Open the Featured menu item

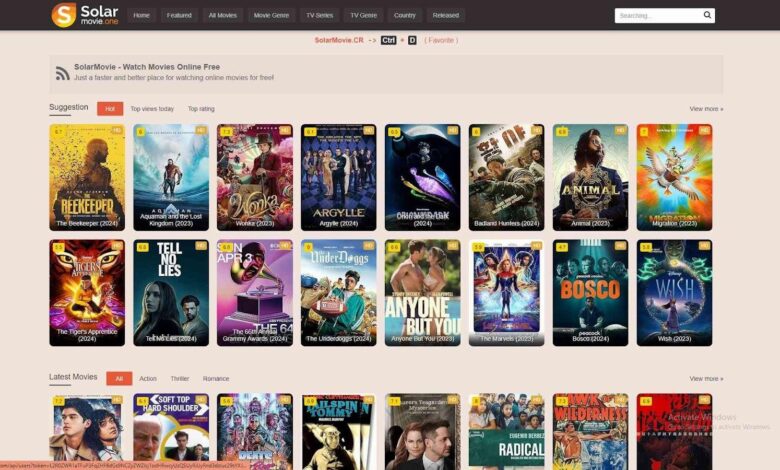tap(179, 15)
